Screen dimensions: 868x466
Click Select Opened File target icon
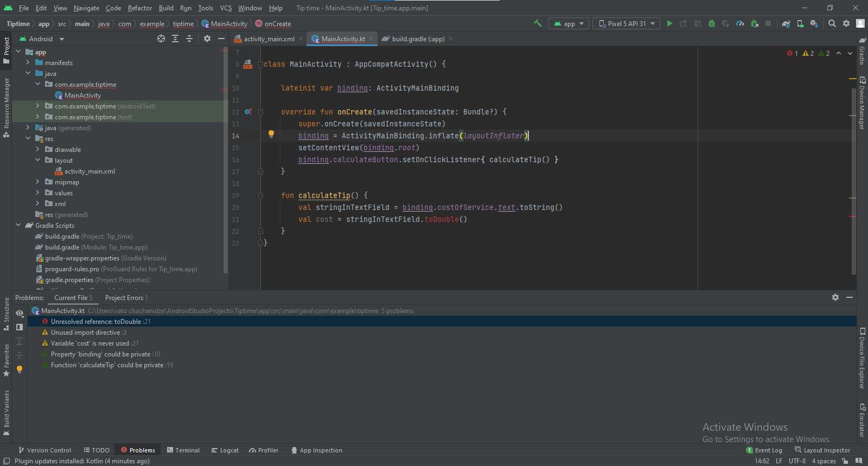click(x=161, y=39)
